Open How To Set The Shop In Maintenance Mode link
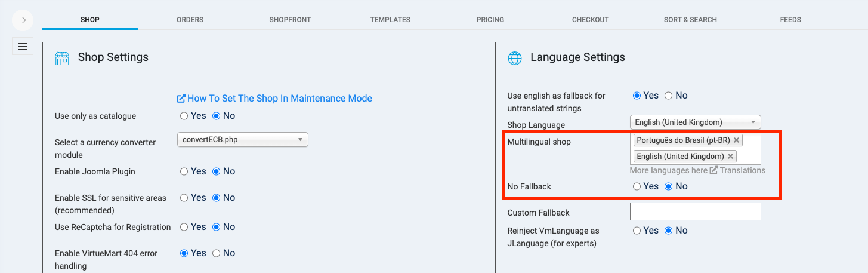The image size is (868, 273). [279, 99]
